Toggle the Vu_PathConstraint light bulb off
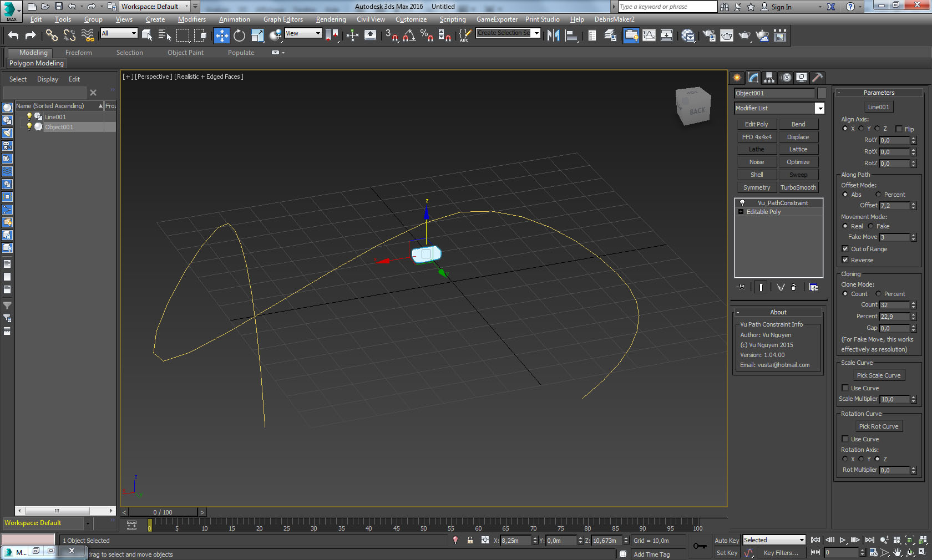The width and height of the screenshot is (932, 560). click(742, 203)
